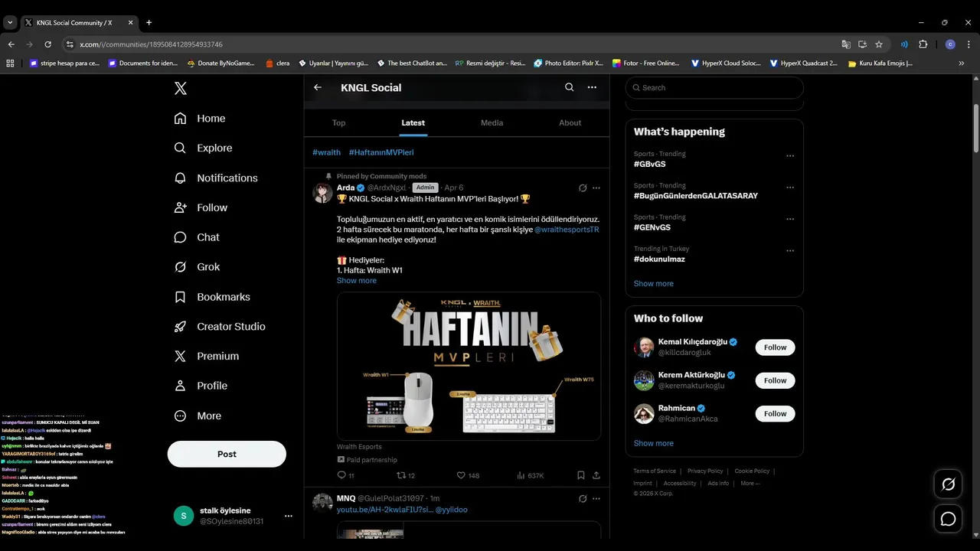Open the #HaftanınMVPleri hashtag filter
980x551 pixels.
381,152
